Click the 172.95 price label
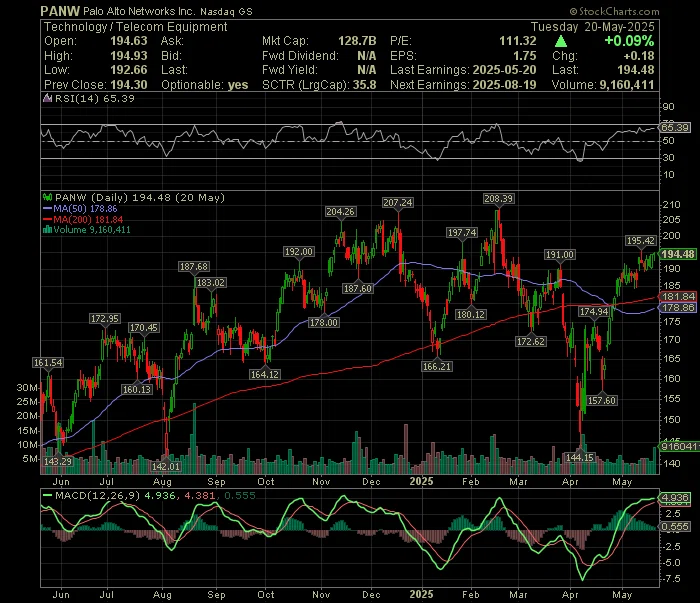 click(105, 319)
